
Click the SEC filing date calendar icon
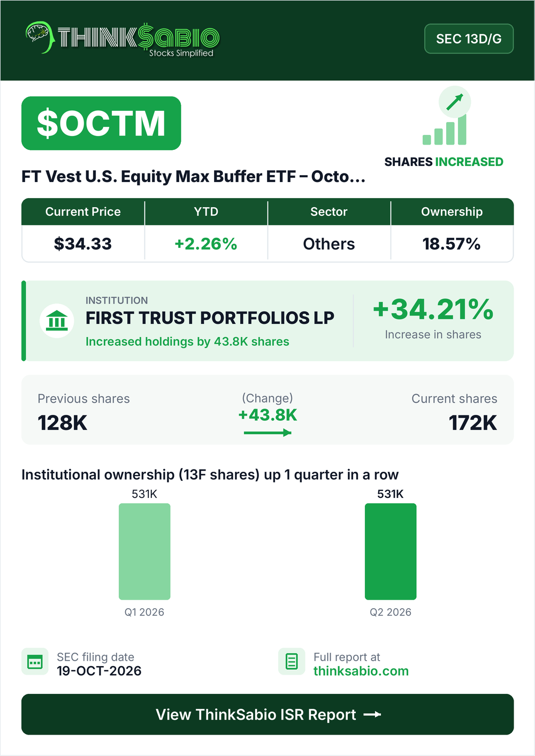pos(35,662)
